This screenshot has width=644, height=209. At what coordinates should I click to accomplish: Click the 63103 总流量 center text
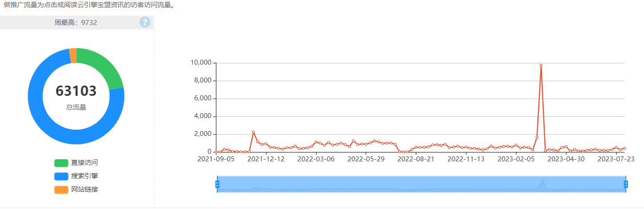pyautogui.click(x=76, y=96)
